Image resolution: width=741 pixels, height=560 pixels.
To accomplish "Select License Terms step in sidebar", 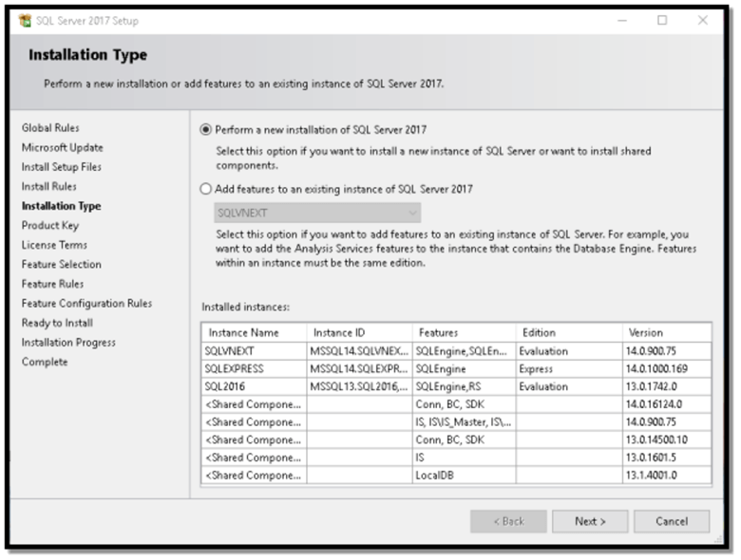I will 54,245.
